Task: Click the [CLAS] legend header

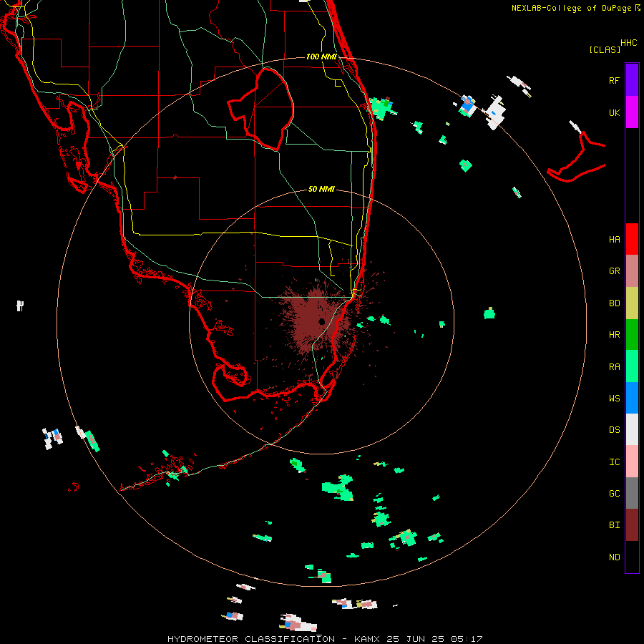Action: 605,49
